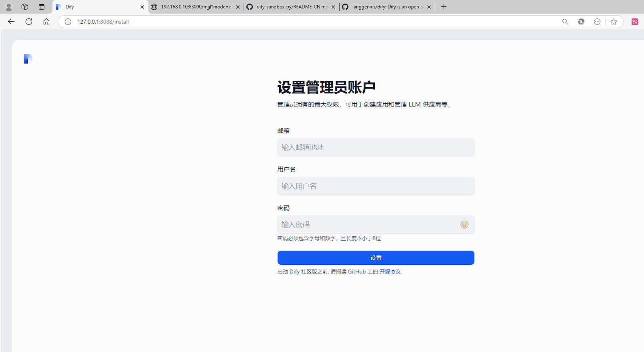Viewport: 644px width, 352px height.
Task: Click the address bar URL 127.0.0.1:8088/install
Action: pos(103,22)
